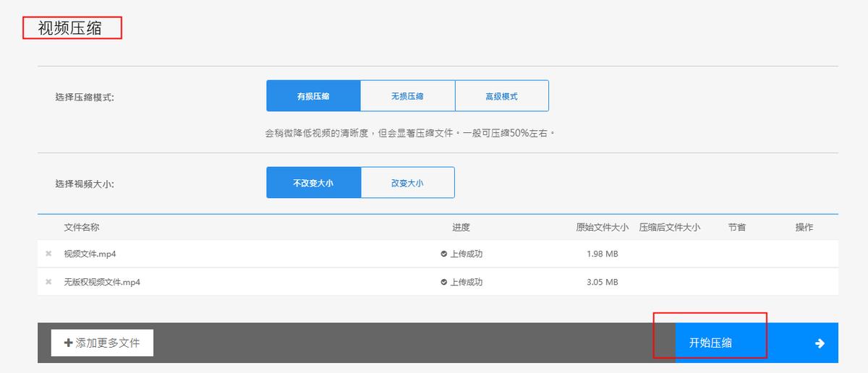Click the 选择压缩模式 label
Viewport: 868px width, 373px height.
click(85, 97)
